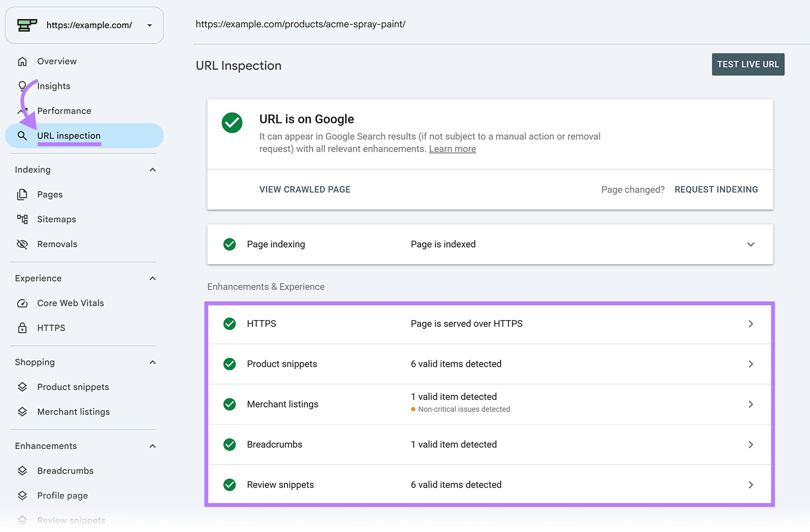
Task: Click the Profile page layers icon
Action: [x=22, y=496]
